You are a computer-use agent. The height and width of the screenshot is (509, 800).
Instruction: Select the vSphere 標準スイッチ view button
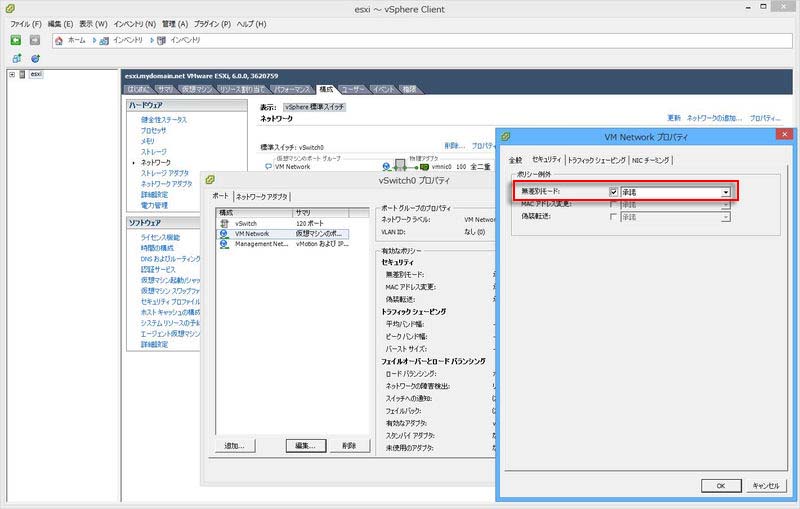315,107
